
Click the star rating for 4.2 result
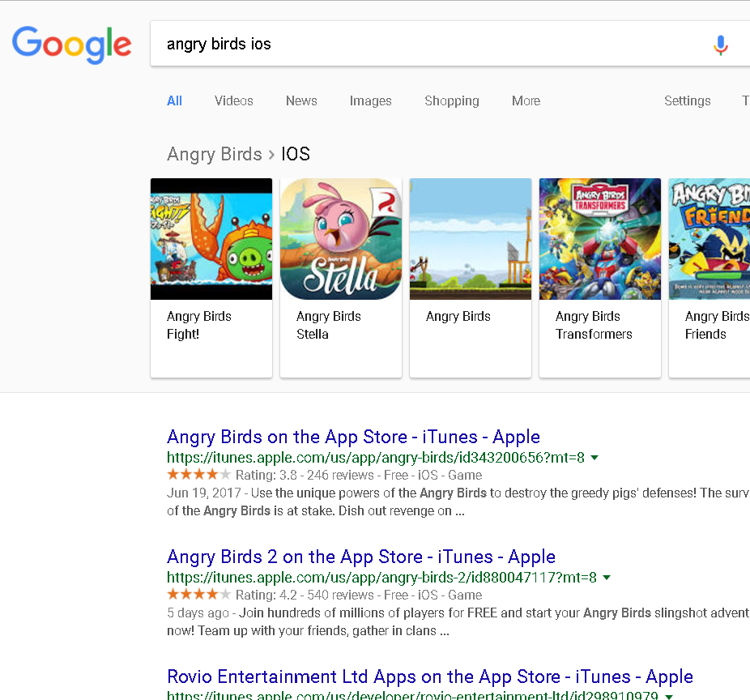click(x=199, y=595)
